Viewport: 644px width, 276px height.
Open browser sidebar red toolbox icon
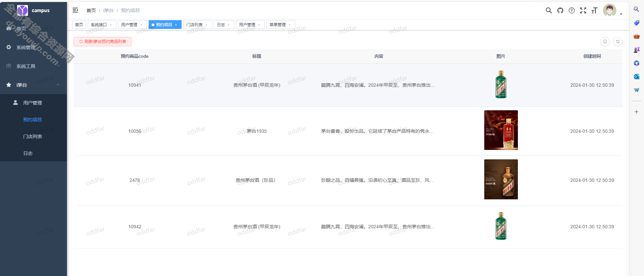click(x=636, y=36)
